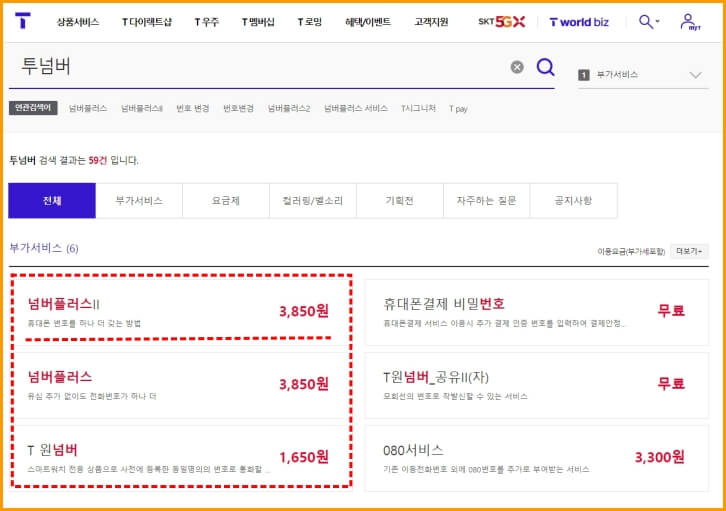Screen dimensions: 726x511
Task: Clear the search field with the X icon
Action: [x=517, y=67]
